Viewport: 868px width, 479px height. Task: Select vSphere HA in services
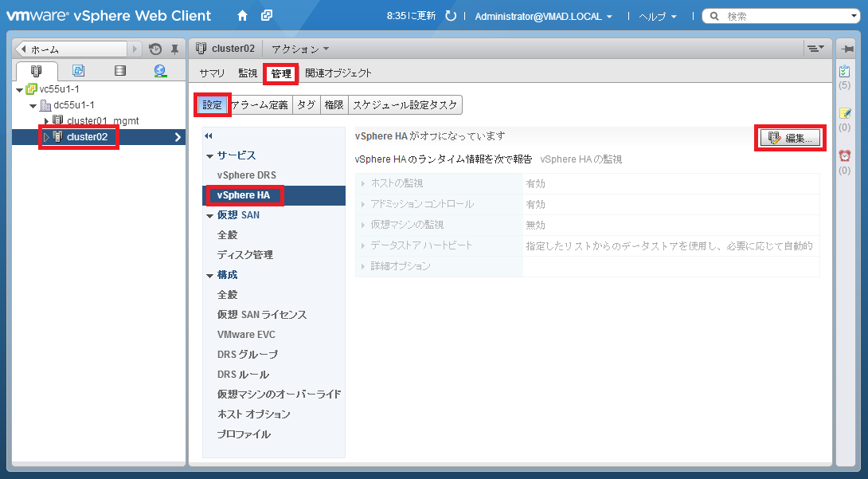274,195
